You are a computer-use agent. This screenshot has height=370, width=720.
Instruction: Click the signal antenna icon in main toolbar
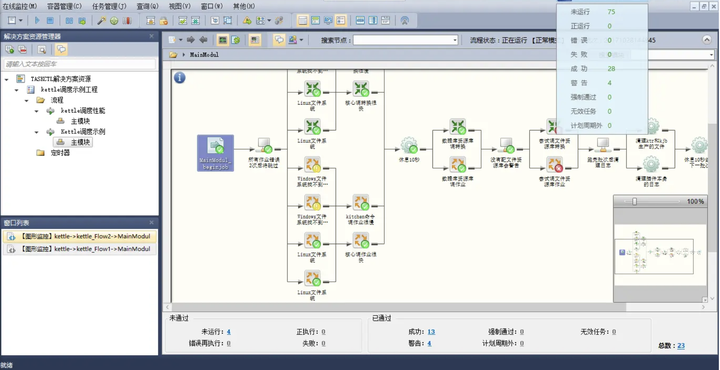pos(405,21)
